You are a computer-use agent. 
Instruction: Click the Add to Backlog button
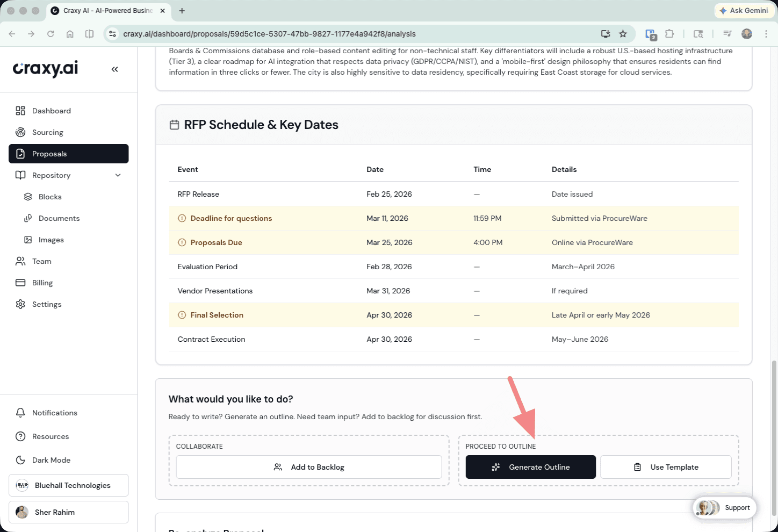309,467
